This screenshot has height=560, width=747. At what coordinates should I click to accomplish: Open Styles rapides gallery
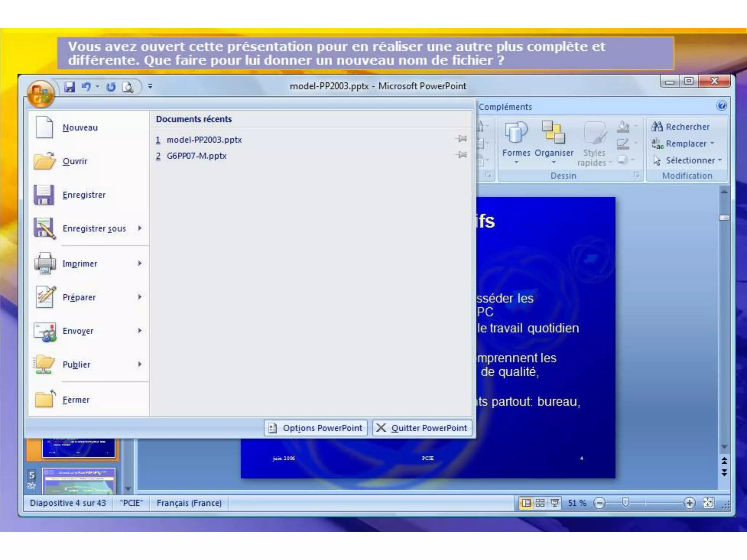(594, 144)
